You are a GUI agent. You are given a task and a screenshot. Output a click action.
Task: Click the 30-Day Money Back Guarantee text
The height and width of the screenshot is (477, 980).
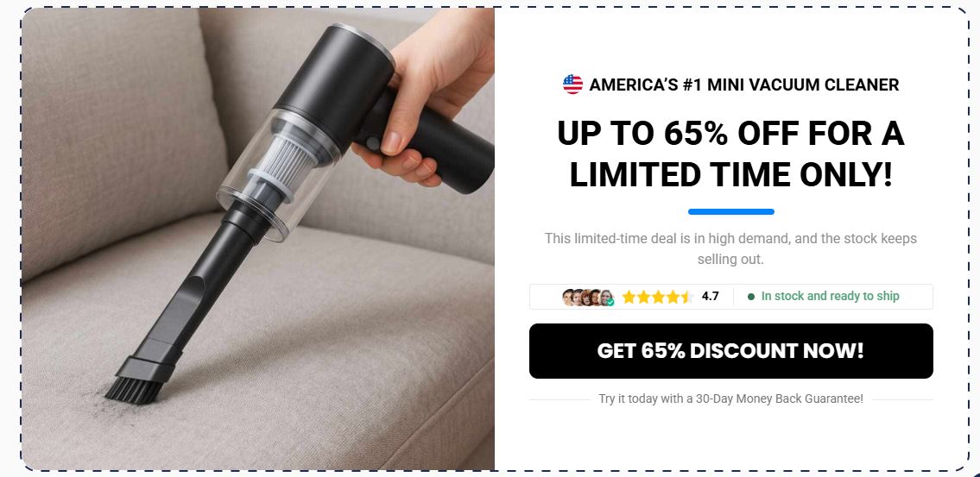click(x=780, y=399)
